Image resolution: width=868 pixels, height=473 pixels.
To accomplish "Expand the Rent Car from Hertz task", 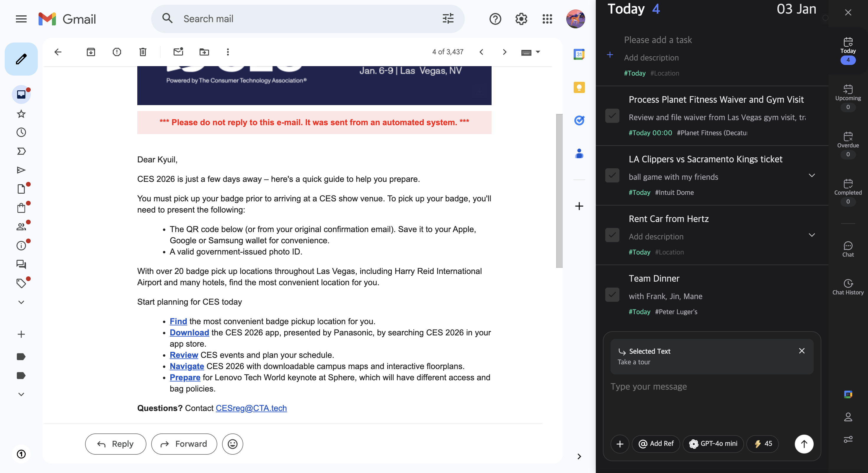I will click(x=811, y=235).
